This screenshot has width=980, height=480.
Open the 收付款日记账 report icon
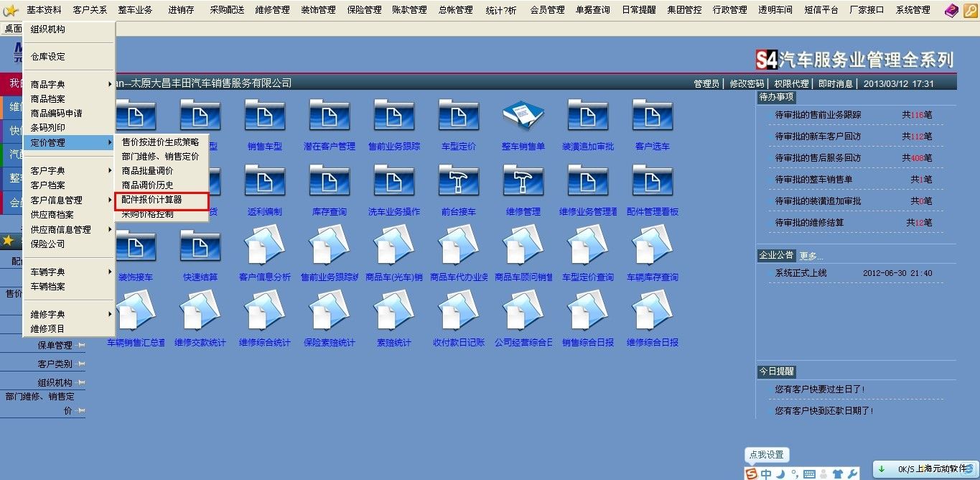(458, 312)
